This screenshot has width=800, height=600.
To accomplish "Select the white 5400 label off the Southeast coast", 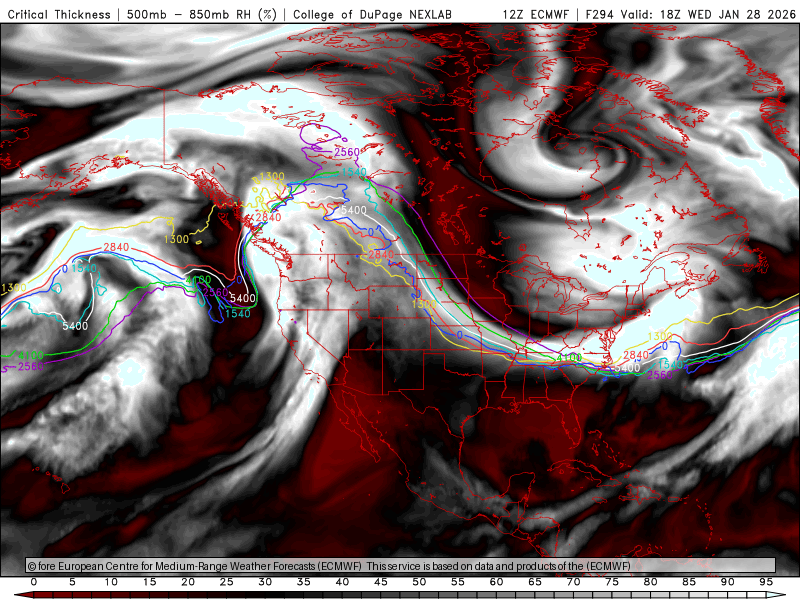I will pos(627,368).
